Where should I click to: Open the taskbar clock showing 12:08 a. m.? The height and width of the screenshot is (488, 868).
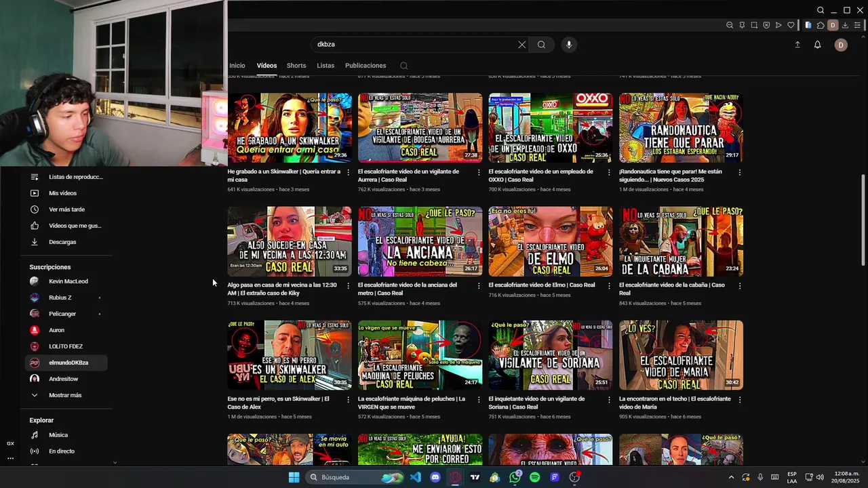click(846, 477)
